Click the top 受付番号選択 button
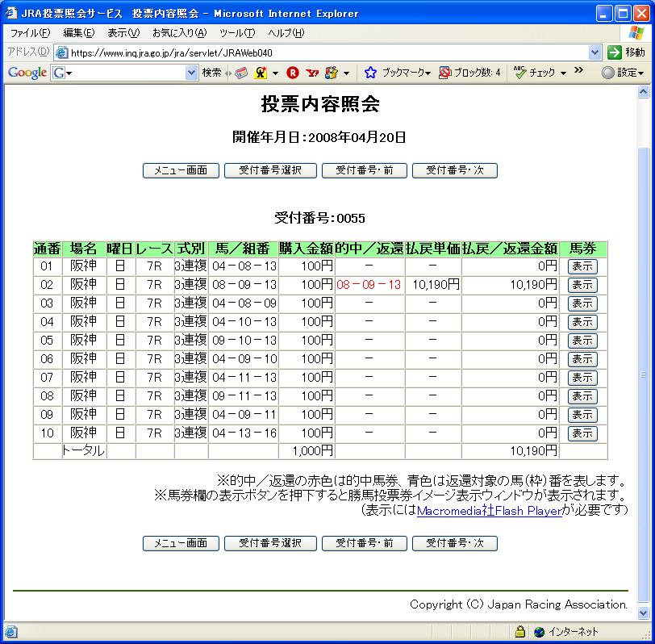This screenshot has height=644, width=655. [x=270, y=170]
